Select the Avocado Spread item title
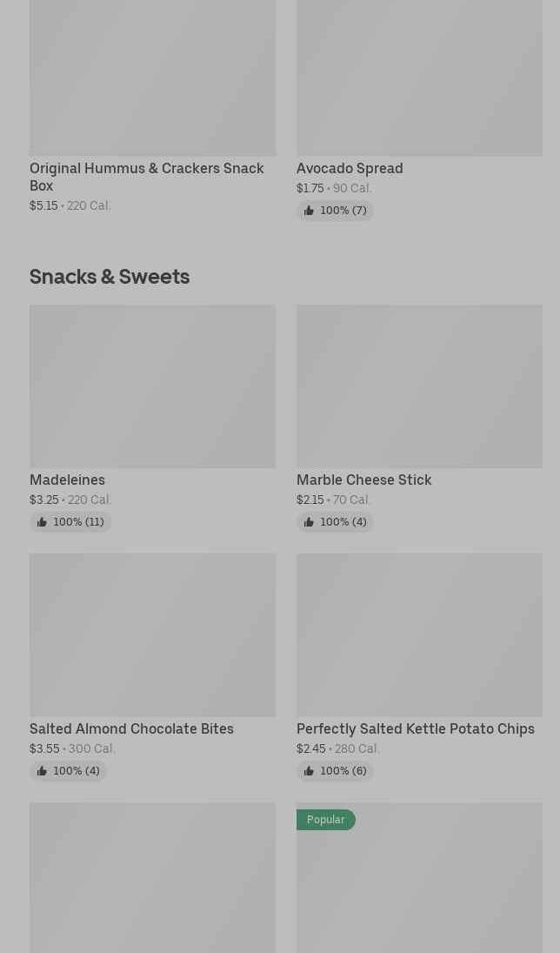The height and width of the screenshot is (953, 560). pyautogui.click(x=350, y=168)
